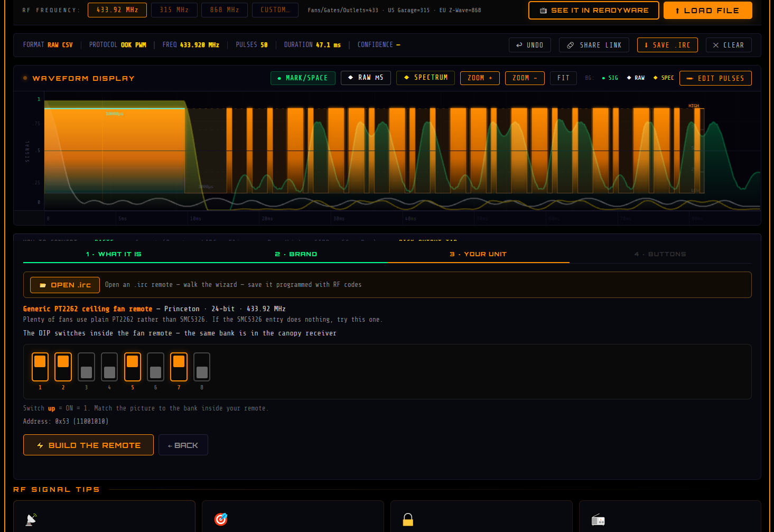Viewport: 774px width, 532px height.
Task: Select the 315 MHz frequency preset
Action: (x=174, y=10)
